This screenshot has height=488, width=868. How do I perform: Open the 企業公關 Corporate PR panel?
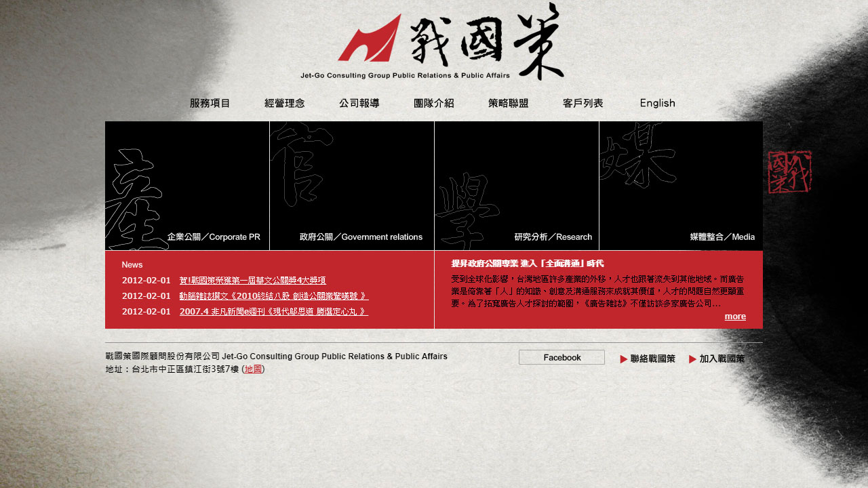187,186
